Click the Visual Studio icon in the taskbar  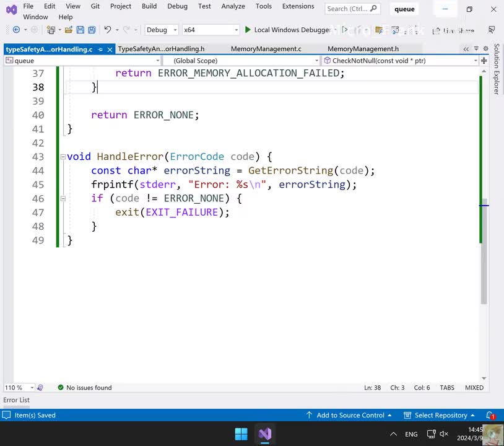pyautogui.click(x=265, y=434)
